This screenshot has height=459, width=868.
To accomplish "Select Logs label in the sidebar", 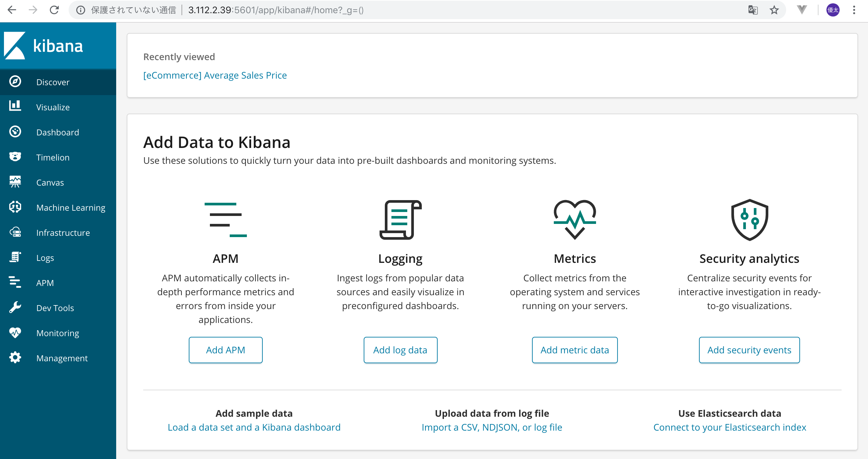I will (x=45, y=258).
